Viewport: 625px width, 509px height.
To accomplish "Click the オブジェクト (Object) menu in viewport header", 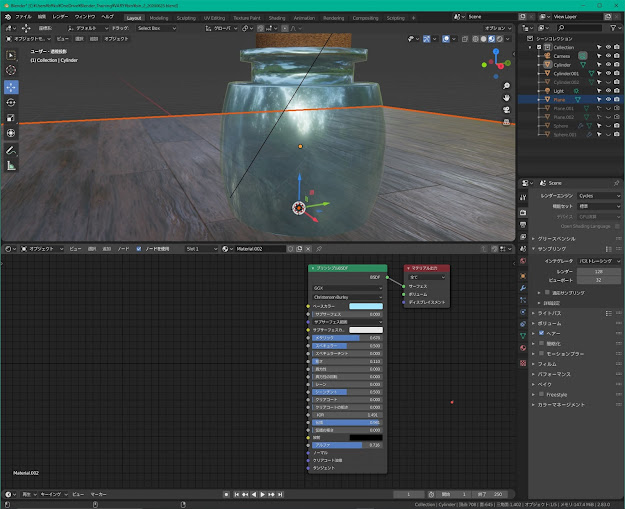I will [116, 39].
